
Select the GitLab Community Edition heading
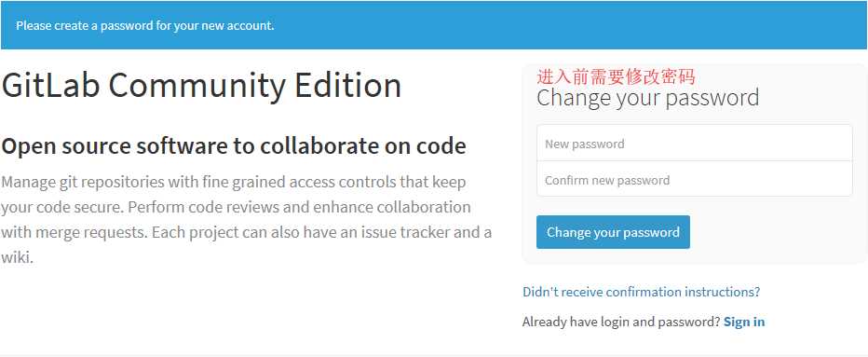click(201, 86)
